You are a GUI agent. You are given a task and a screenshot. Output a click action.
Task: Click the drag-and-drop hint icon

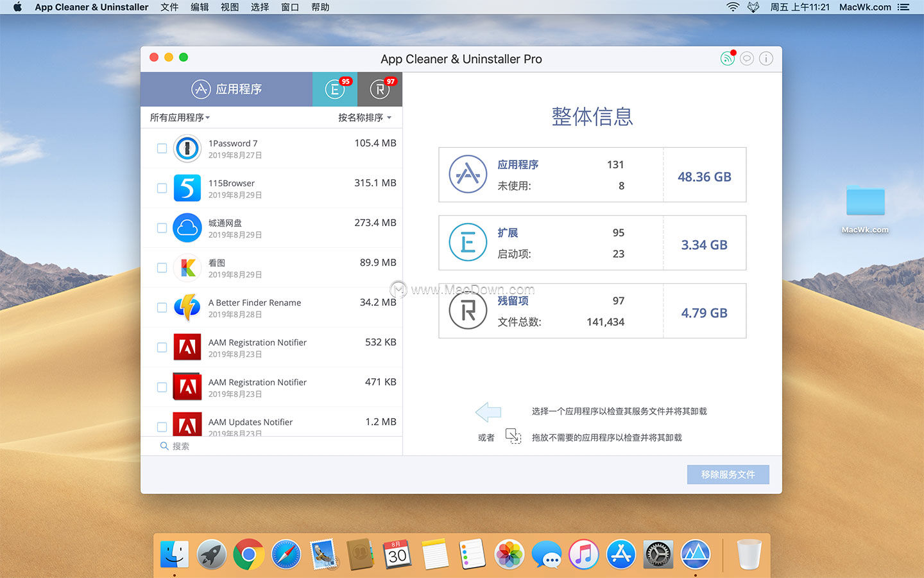[513, 437]
